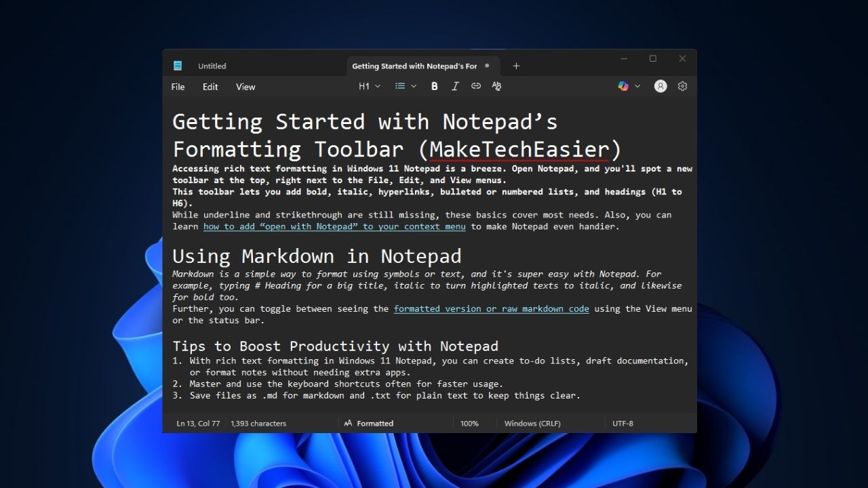Image resolution: width=868 pixels, height=488 pixels.
Task: Expand the list type dropdown chevron
Action: tap(413, 86)
